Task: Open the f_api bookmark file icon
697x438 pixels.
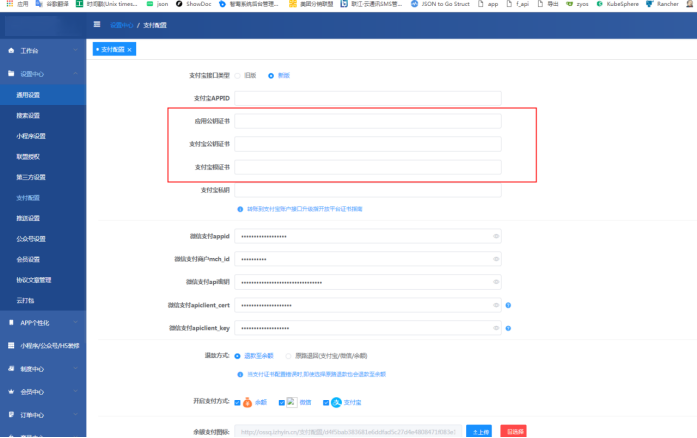Action: pos(509,4)
